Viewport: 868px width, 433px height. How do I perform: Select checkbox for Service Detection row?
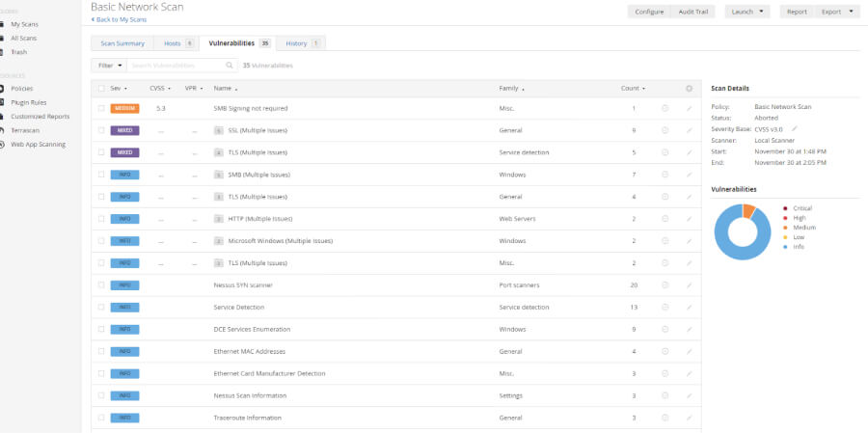pos(101,308)
